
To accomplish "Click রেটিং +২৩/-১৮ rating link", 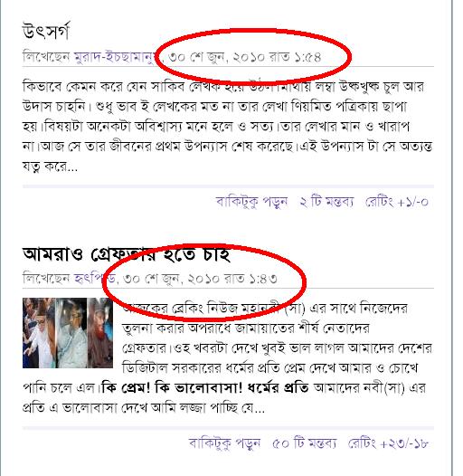I will (x=388, y=443).
